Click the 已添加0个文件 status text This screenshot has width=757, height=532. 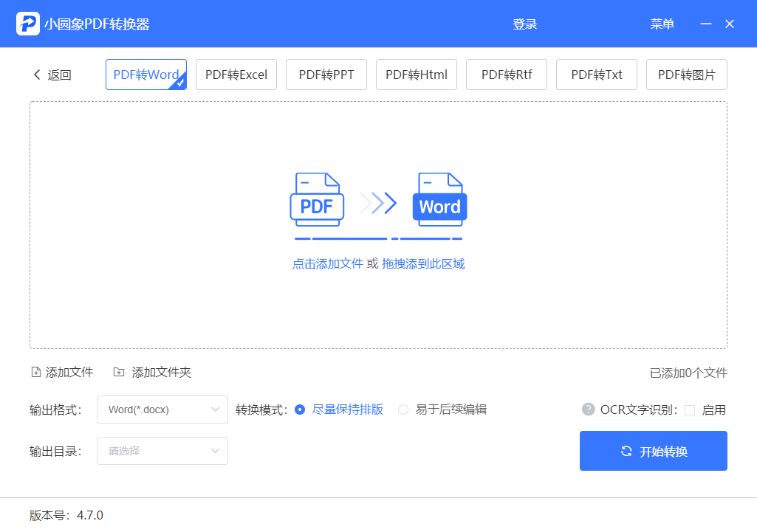click(688, 373)
